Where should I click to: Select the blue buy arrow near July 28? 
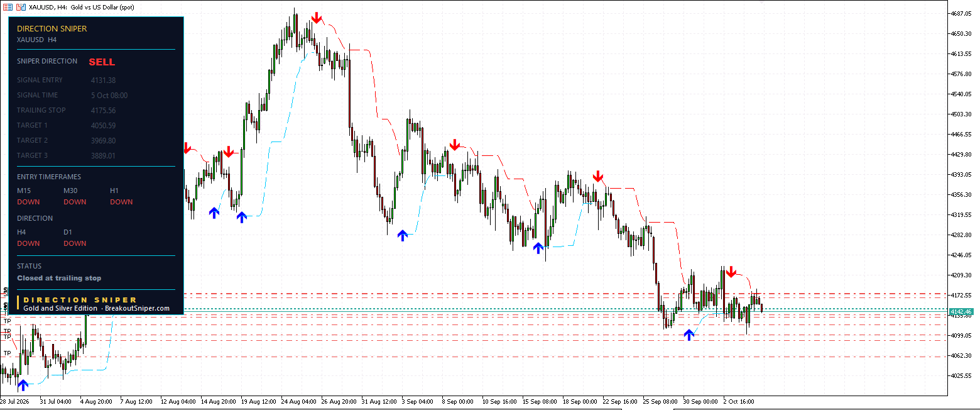[23, 385]
